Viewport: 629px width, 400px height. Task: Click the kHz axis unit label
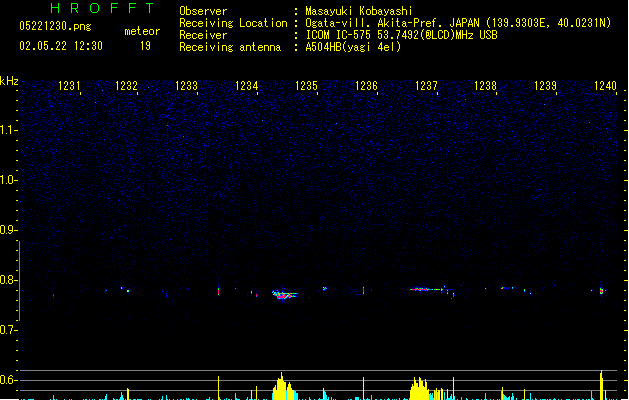(9, 81)
